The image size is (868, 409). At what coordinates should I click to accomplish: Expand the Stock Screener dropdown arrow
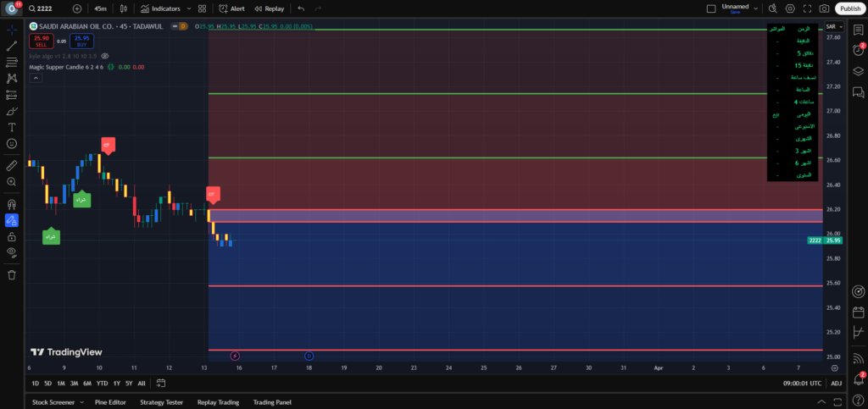pyautogui.click(x=82, y=402)
